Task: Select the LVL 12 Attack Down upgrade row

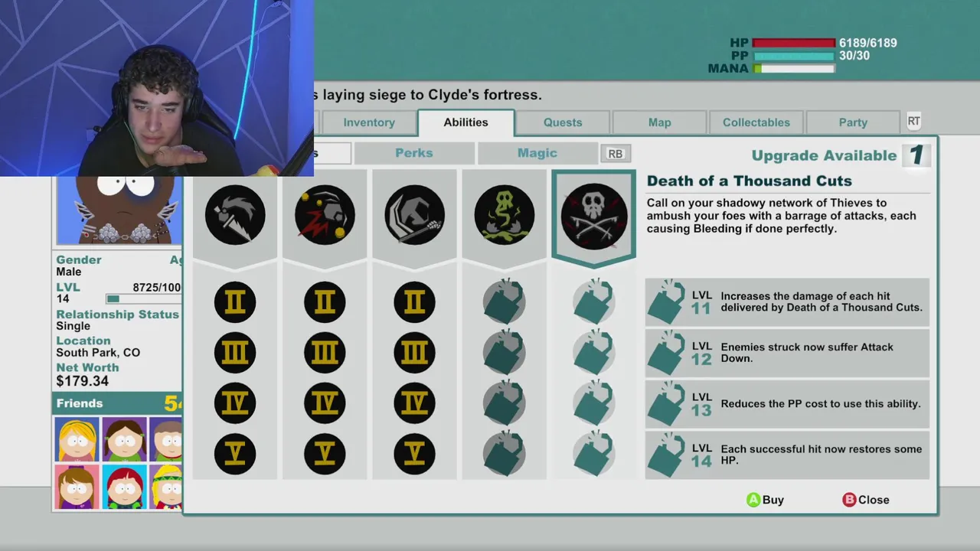Action: point(787,353)
